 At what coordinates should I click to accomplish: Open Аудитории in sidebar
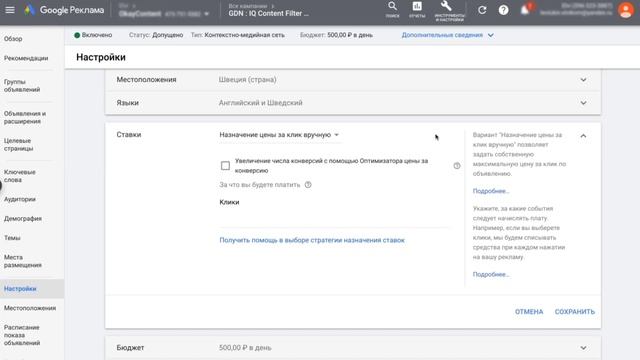pyautogui.click(x=20, y=199)
